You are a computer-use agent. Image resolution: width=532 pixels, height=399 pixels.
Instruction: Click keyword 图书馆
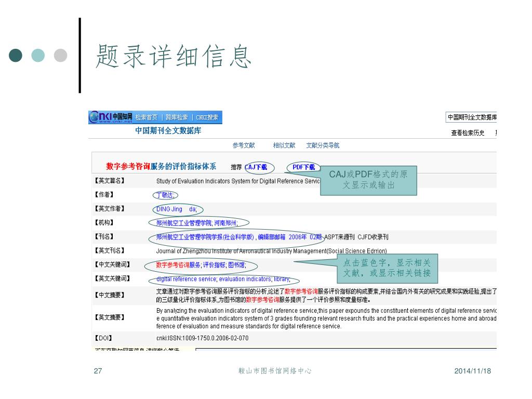(236, 265)
